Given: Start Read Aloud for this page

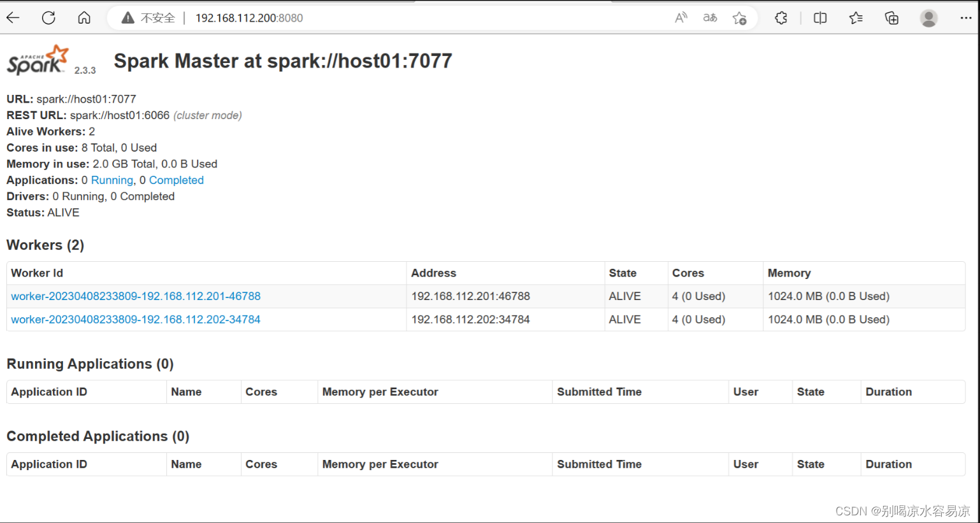Looking at the screenshot, I should click(x=681, y=17).
